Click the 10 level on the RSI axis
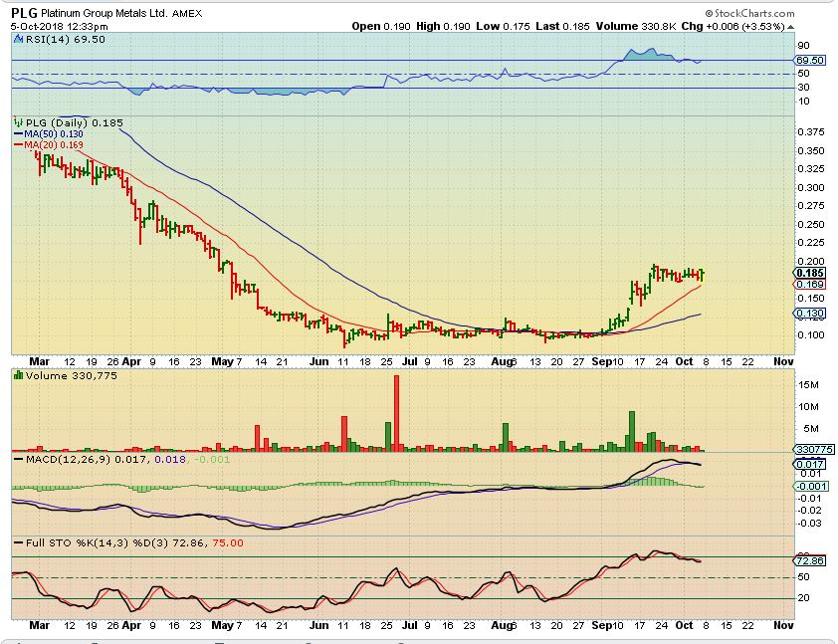Image resolution: width=838 pixels, height=644 pixels. (x=803, y=101)
